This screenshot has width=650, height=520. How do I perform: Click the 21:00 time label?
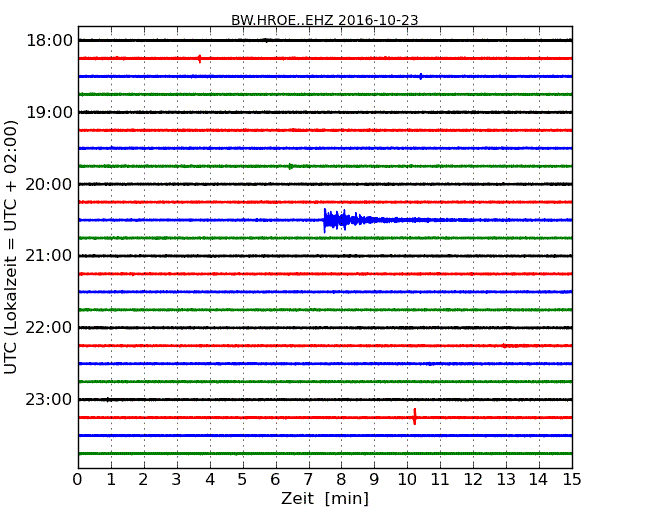click(x=49, y=256)
